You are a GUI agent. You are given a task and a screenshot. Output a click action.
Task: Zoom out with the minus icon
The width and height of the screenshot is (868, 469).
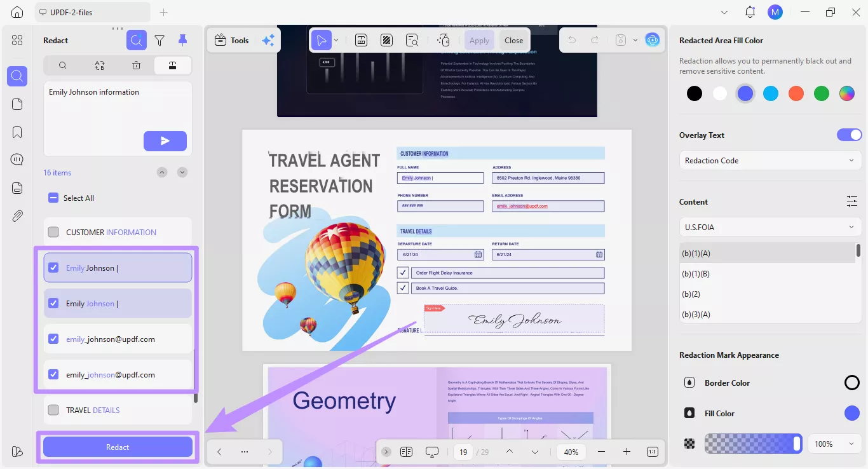[601, 452]
